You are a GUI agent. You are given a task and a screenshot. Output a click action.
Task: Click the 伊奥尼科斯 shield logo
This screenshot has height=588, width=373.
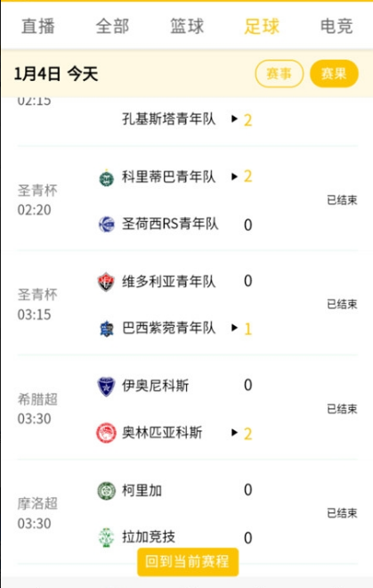(x=107, y=387)
